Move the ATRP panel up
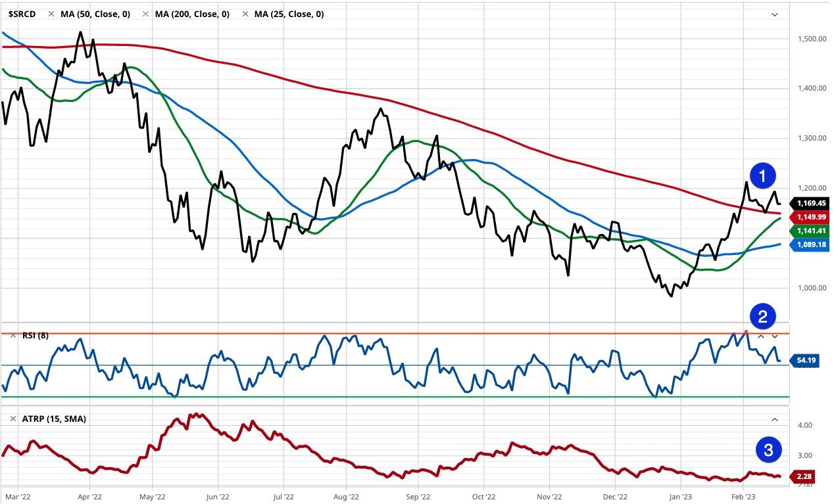Viewport: 834px width, 504px height. tap(775, 419)
